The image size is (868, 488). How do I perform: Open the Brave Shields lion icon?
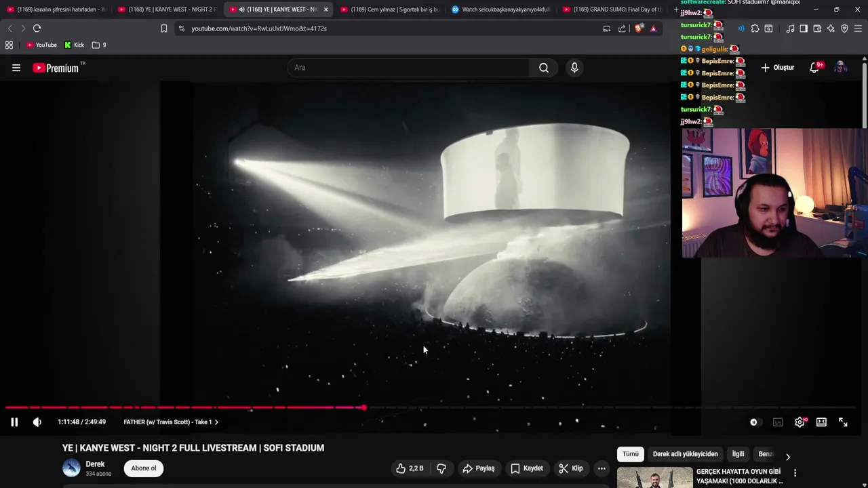click(638, 28)
